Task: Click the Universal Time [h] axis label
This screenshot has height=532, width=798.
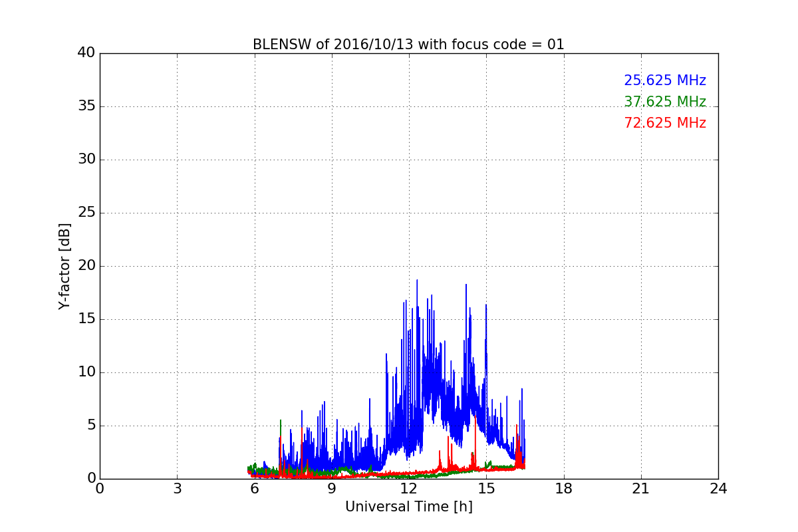Action: [x=409, y=507]
